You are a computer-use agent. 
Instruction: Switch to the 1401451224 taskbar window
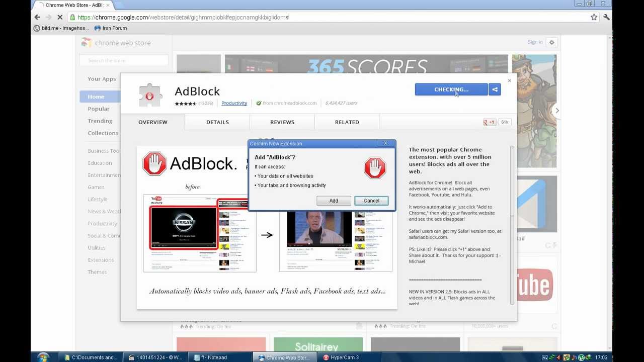click(x=155, y=357)
